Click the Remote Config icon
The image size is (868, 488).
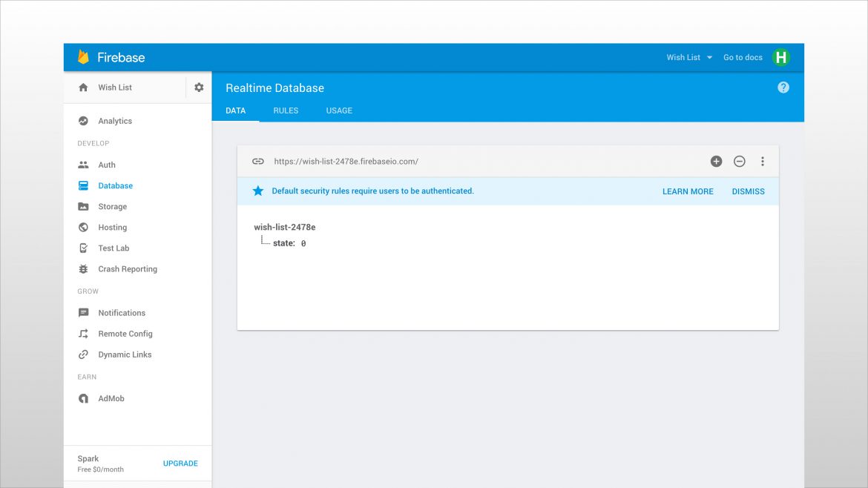coord(83,334)
